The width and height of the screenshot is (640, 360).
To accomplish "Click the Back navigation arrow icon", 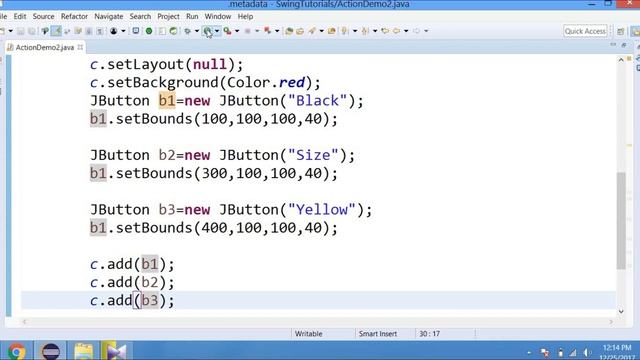I will pos(396,31).
